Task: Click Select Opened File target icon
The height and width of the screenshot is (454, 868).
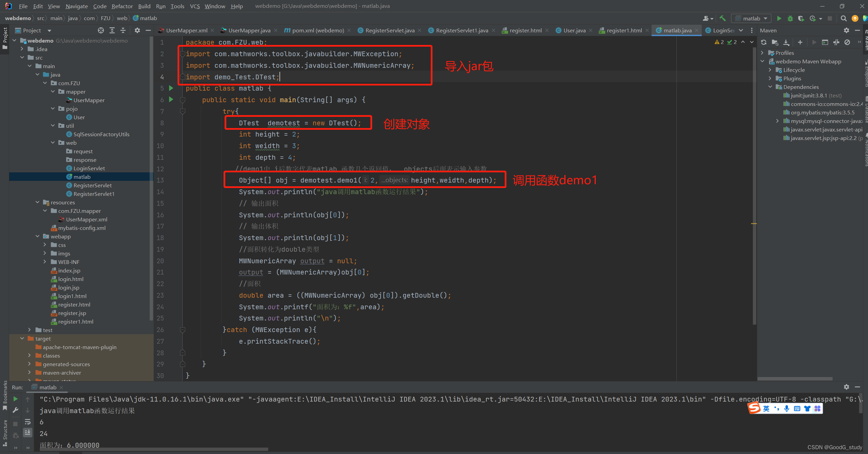Action: point(101,30)
